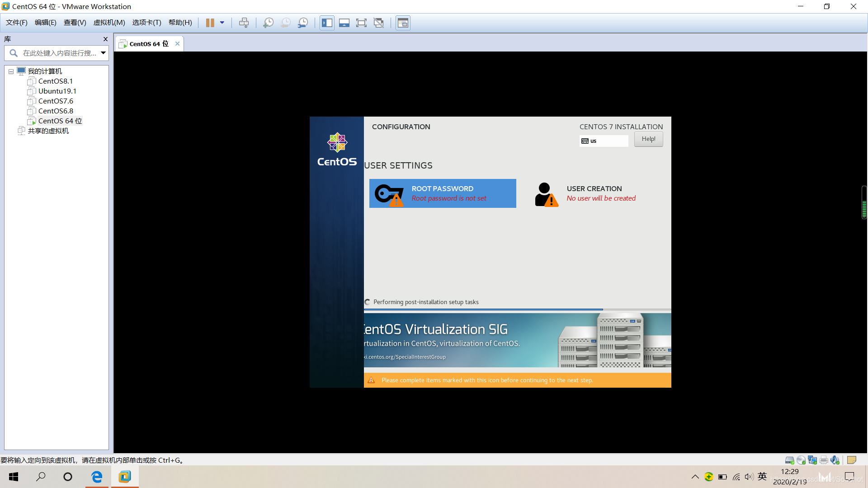The height and width of the screenshot is (488, 868).
Task: Click the 英 input method indicator
Action: pos(762,476)
